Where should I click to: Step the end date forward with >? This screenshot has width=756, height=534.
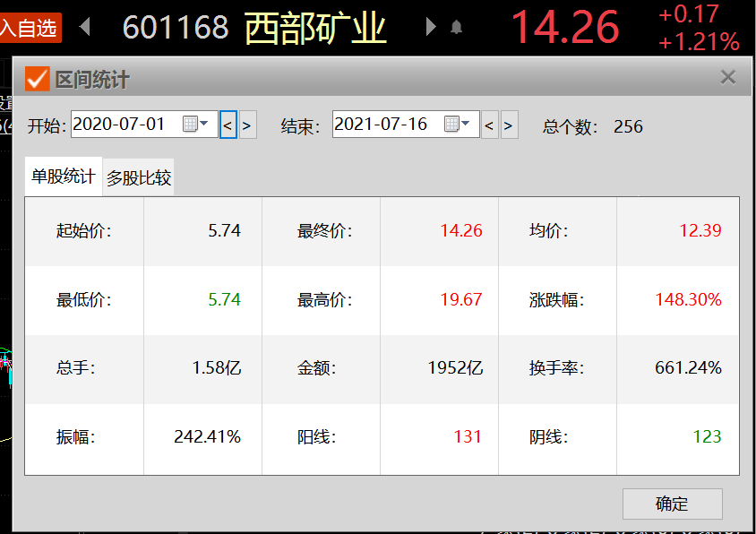(x=509, y=125)
